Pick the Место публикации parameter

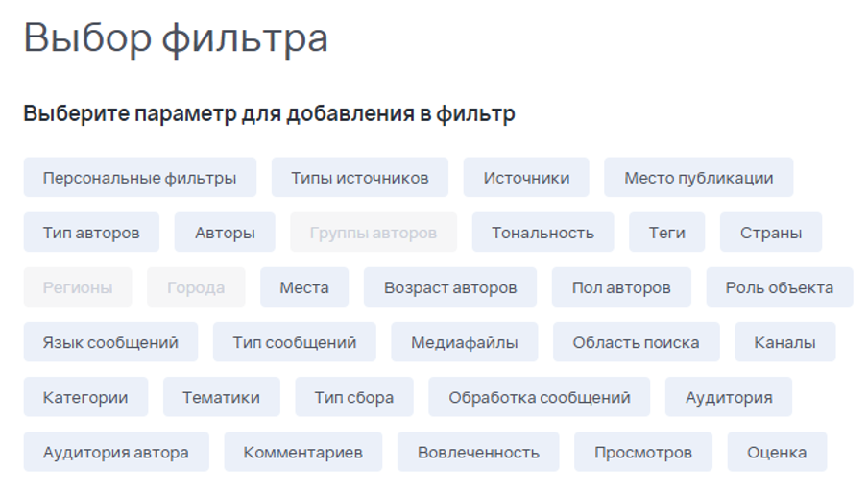698,178
